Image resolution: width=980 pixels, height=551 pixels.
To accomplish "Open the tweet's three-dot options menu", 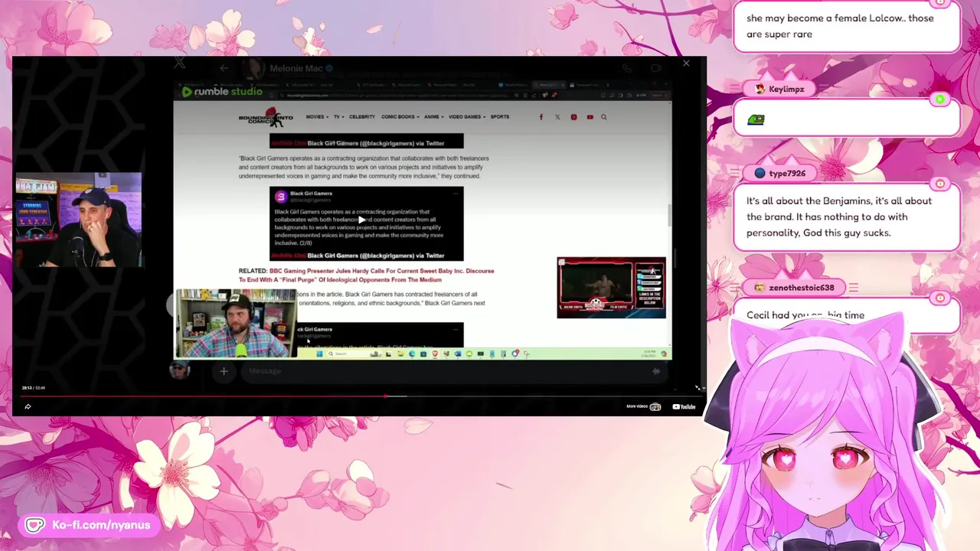I will [456, 194].
